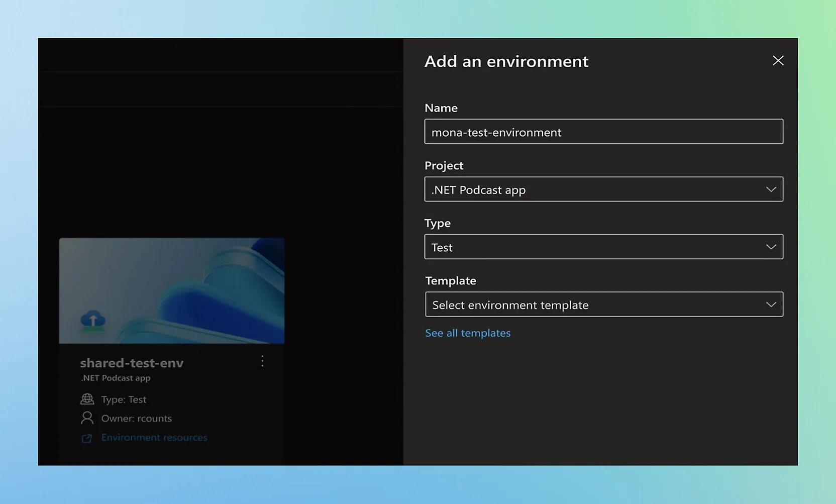Close the Add an environment panel
Screen dimensions: 836x504
778,61
